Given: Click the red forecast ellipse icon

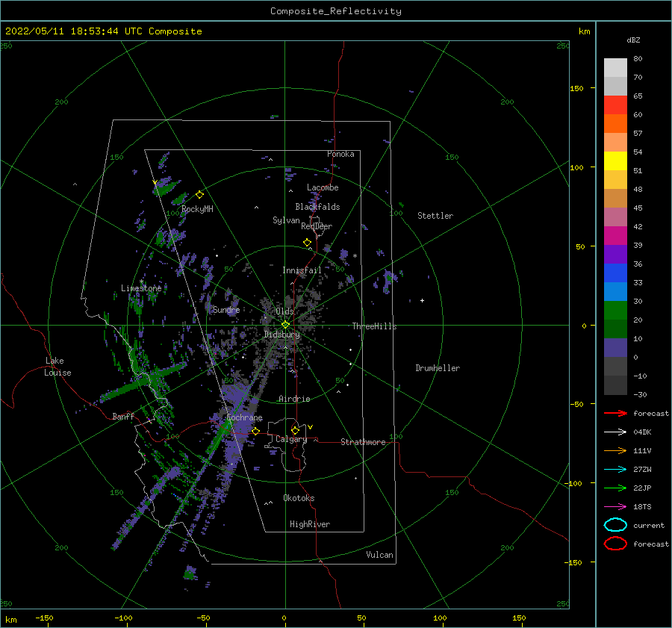Looking at the screenshot, I should tap(615, 544).
